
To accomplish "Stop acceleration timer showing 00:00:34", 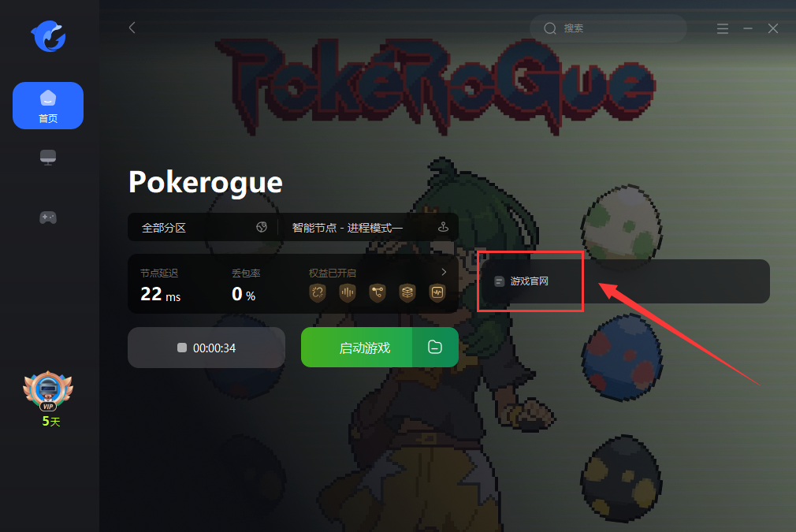I will 206,348.
